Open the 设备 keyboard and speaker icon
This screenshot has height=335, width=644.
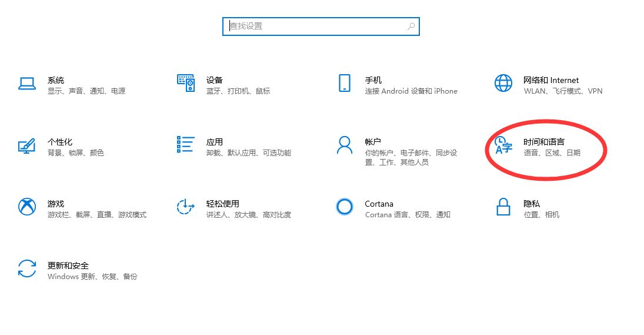186,83
